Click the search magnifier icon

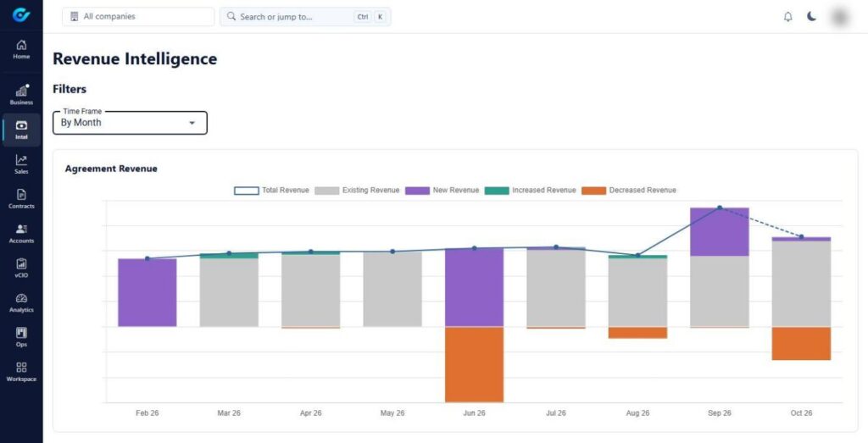(x=231, y=17)
